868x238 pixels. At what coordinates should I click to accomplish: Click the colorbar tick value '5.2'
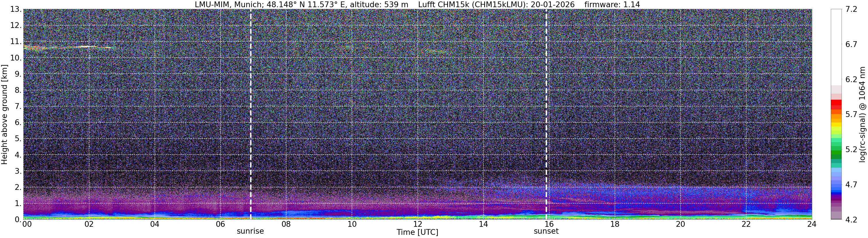(851, 149)
